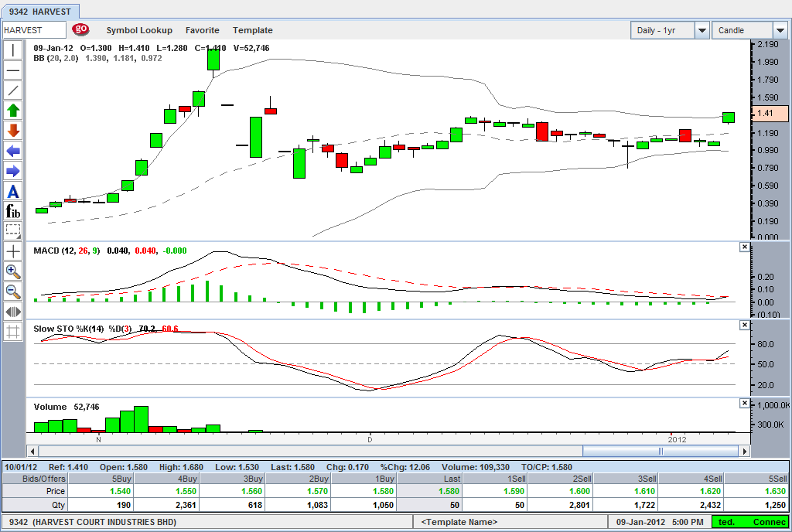
Task: Click the zoom in magnifier
Action: 13,271
